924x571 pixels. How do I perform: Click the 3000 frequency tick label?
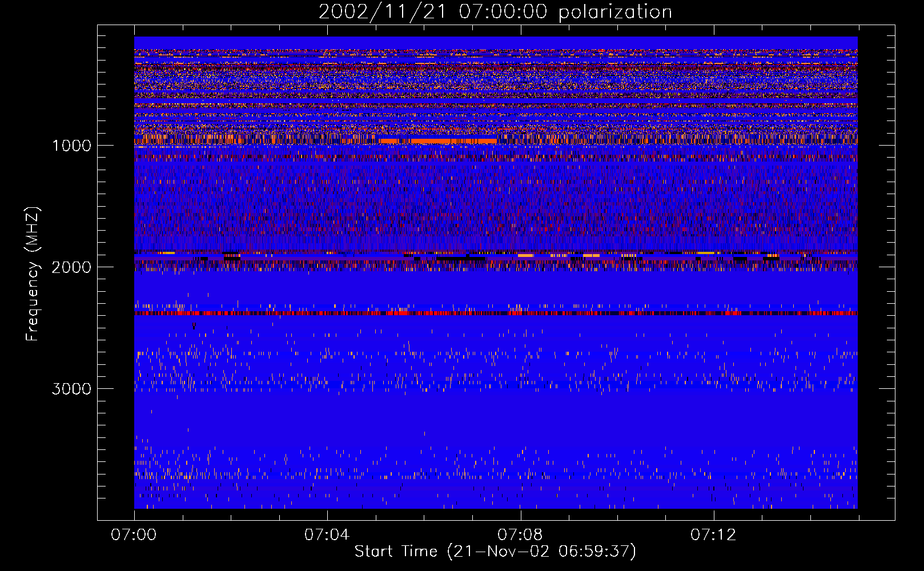tap(71, 389)
